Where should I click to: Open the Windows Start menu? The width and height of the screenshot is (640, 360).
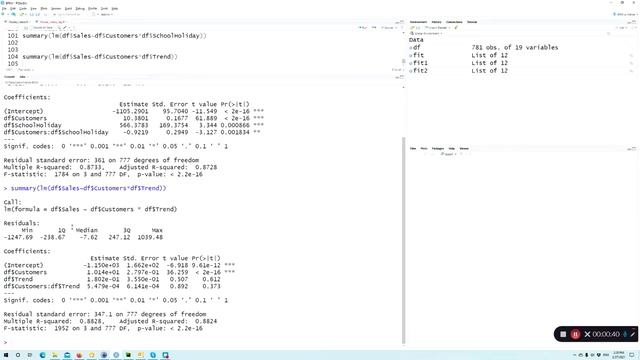click(6, 355)
